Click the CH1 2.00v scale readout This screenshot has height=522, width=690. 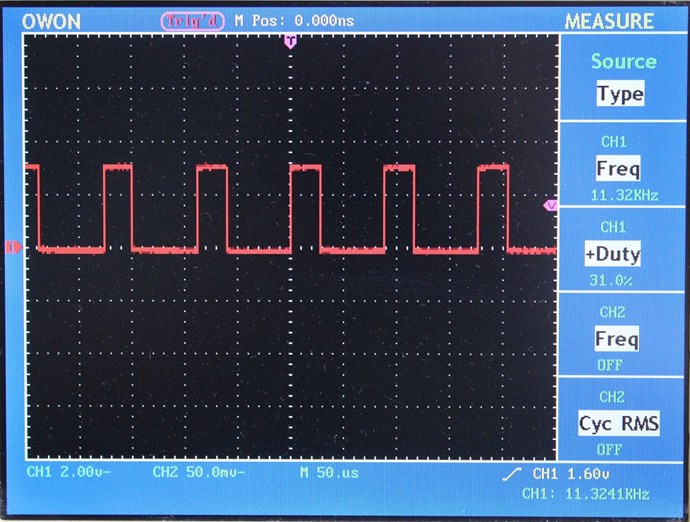pos(69,472)
